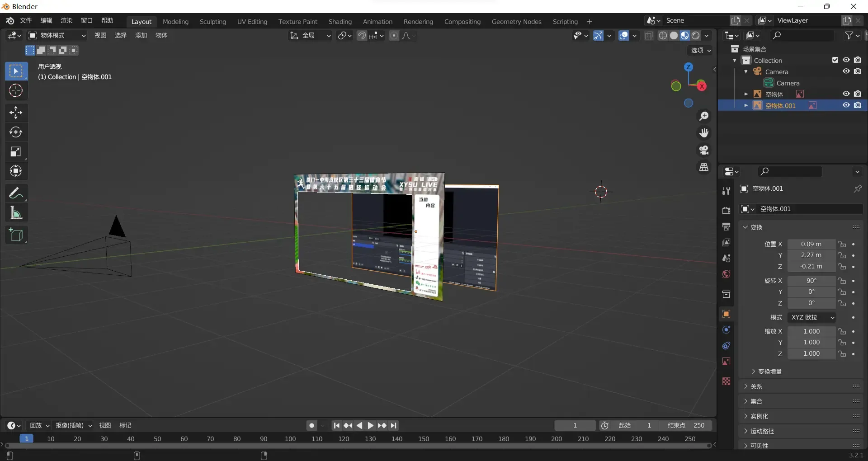Image resolution: width=868 pixels, height=461 pixels.
Task: Click the viewport pan hand icon
Action: (704, 133)
